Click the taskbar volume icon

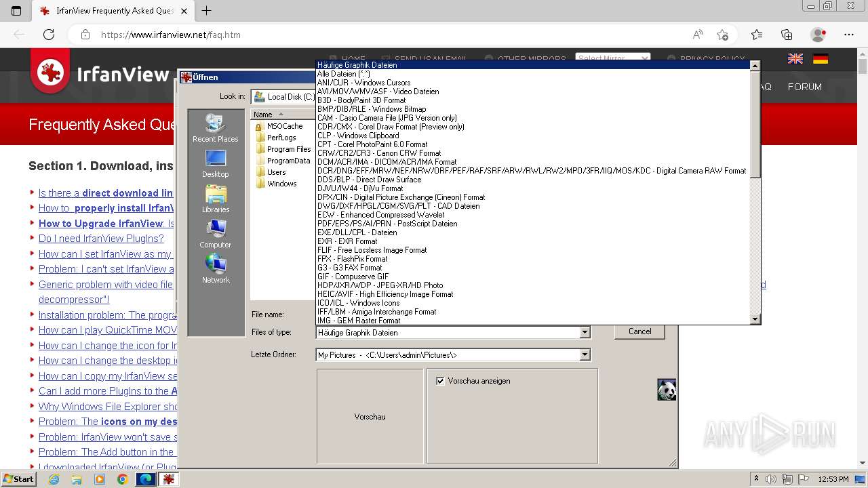771,479
